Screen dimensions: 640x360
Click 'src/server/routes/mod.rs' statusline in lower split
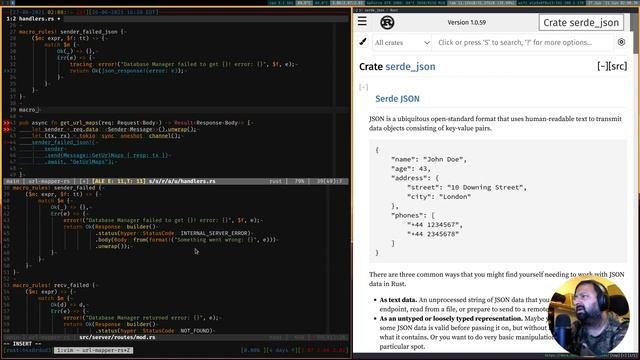(x=117, y=338)
